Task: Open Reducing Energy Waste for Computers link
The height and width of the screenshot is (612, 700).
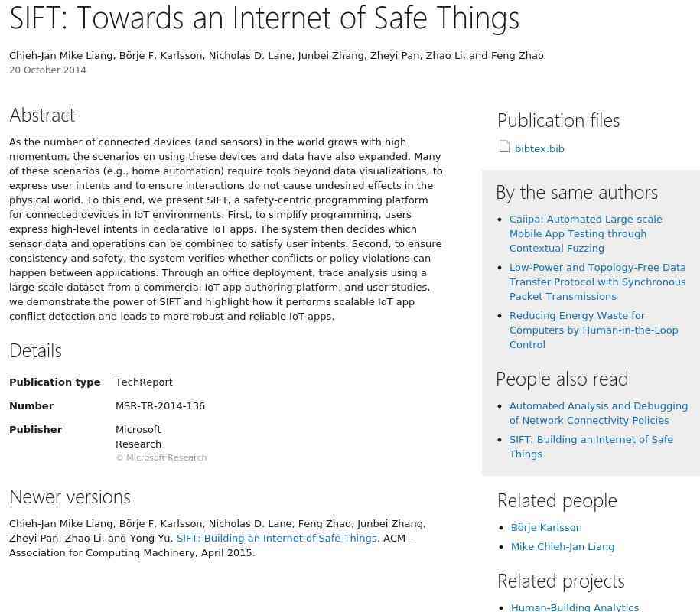Action: click(x=594, y=330)
